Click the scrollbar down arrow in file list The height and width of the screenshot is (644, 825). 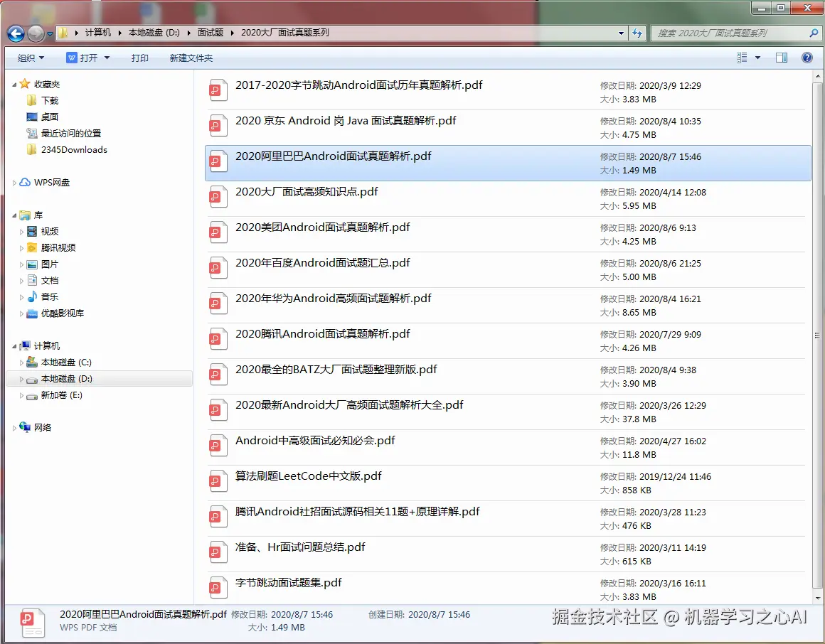coord(817,599)
